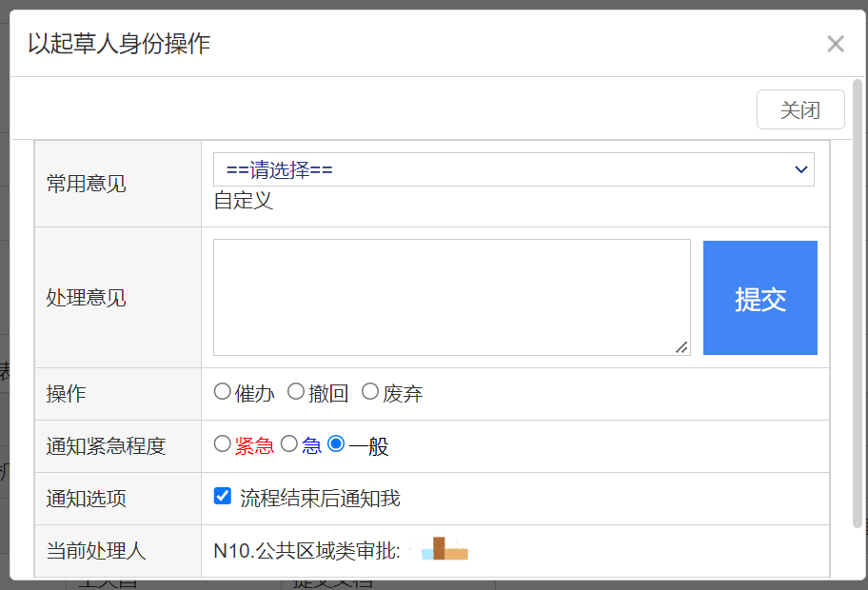Click the current handler's blurred avatar

(x=444, y=550)
